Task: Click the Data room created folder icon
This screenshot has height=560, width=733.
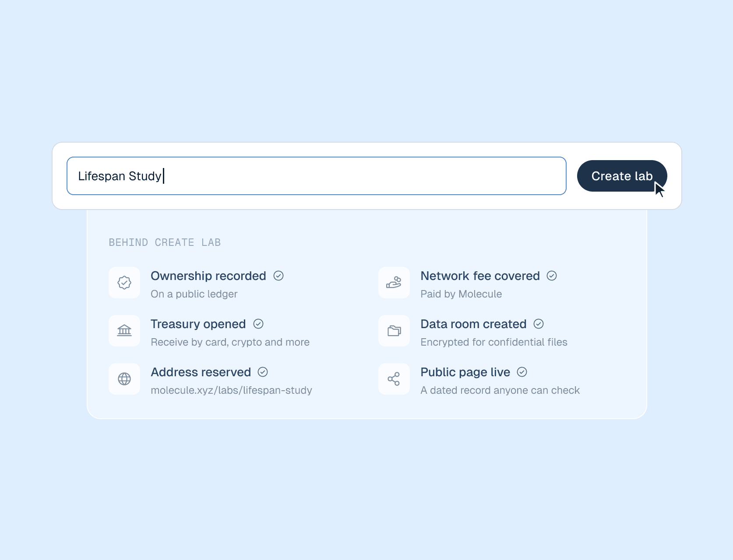Action: click(x=394, y=331)
